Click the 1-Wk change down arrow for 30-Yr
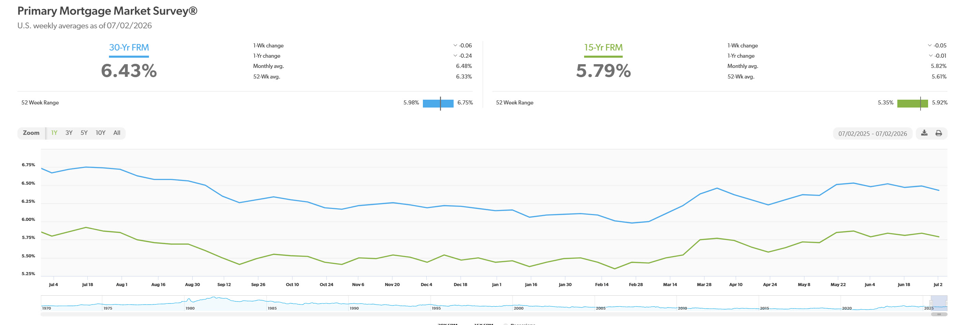 pos(455,45)
